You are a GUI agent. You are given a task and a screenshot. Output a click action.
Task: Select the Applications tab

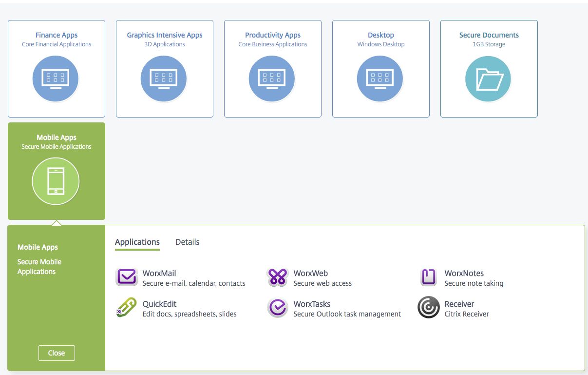(x=137, y=242)
